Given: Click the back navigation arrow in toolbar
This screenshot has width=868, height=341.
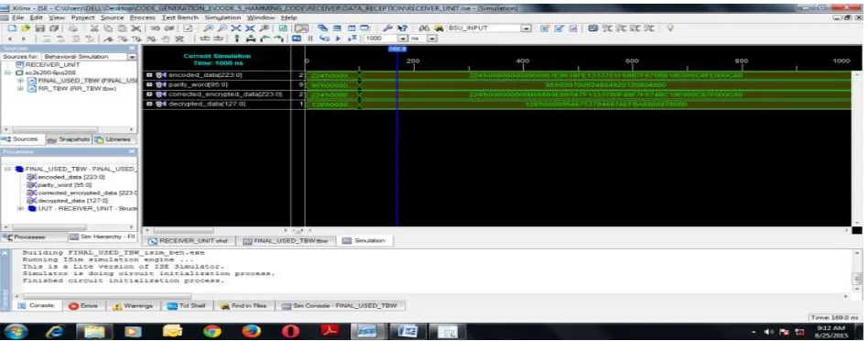Looking at the screenshot, I should pyautogui.click(x=9, y=38).
